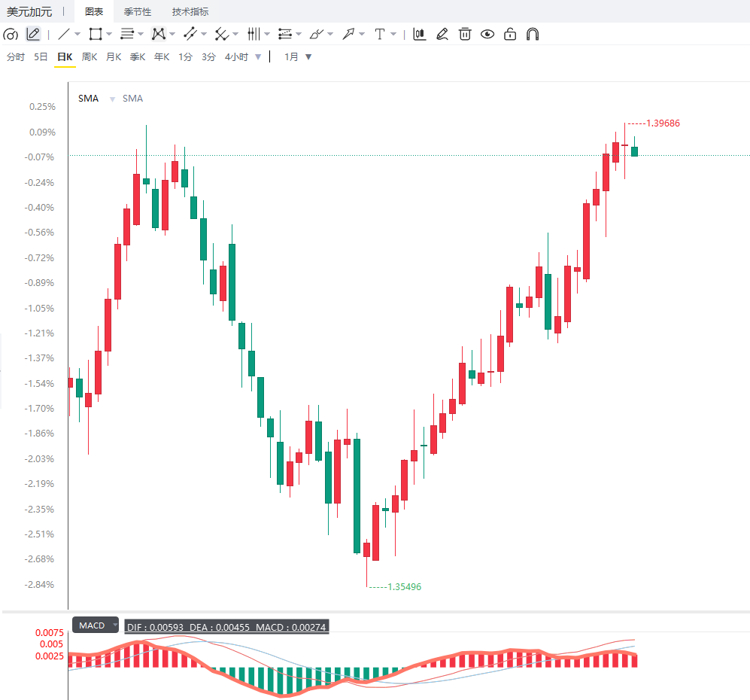The image size is (750, 700).
Task: Select the 3分 timeframe
Action: [x=208, y=57]
